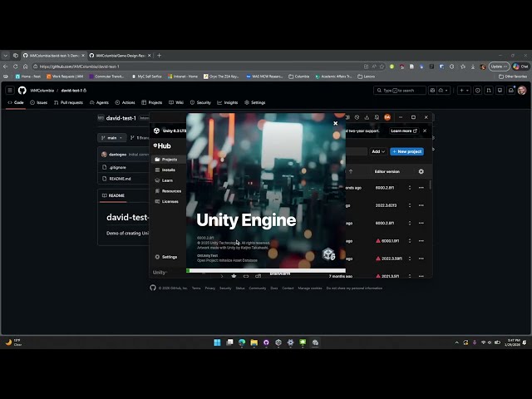The image size is (532, 399).
Task: Expand the Add dropdown in Unity Hub
Action: point(378,151)
